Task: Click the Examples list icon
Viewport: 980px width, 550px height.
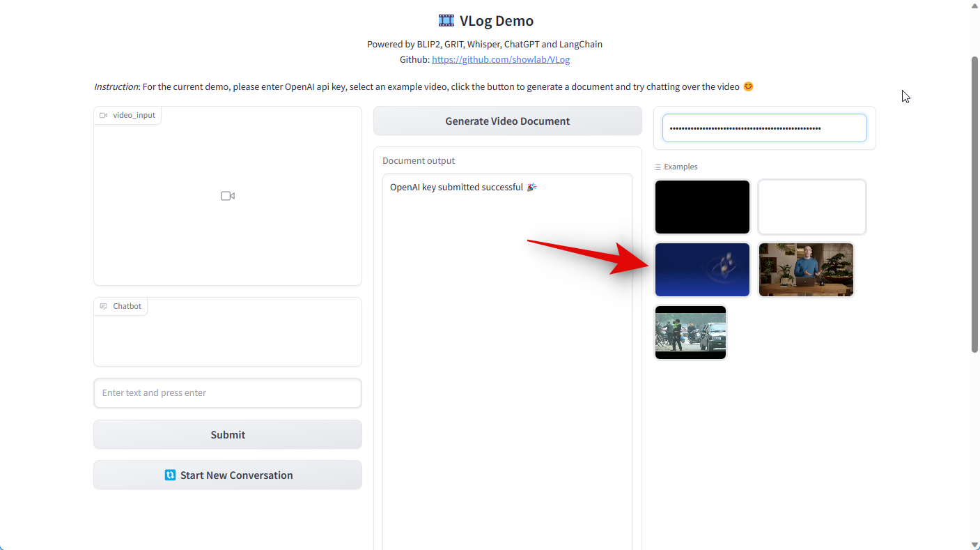Action: [x=658, y=167]
